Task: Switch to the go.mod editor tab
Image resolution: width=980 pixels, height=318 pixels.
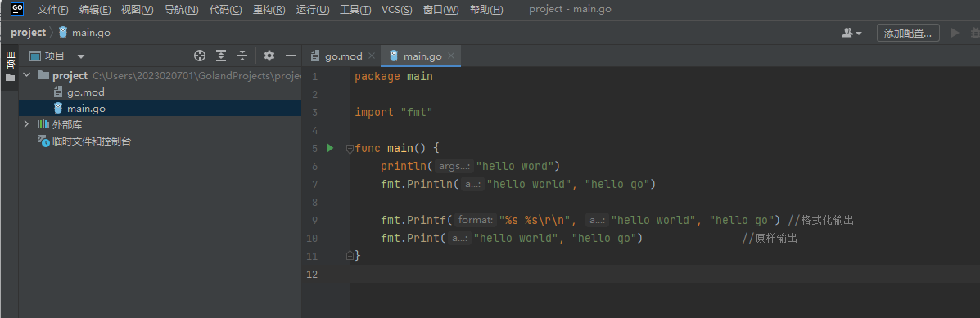Action: [343, 56]
